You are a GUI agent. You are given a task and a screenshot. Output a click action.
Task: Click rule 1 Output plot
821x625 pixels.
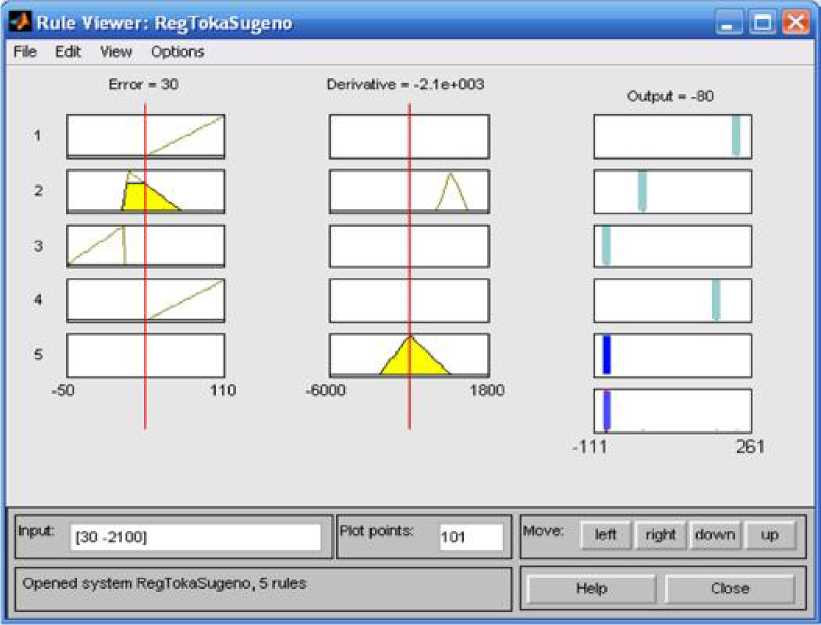click(673, 137)
